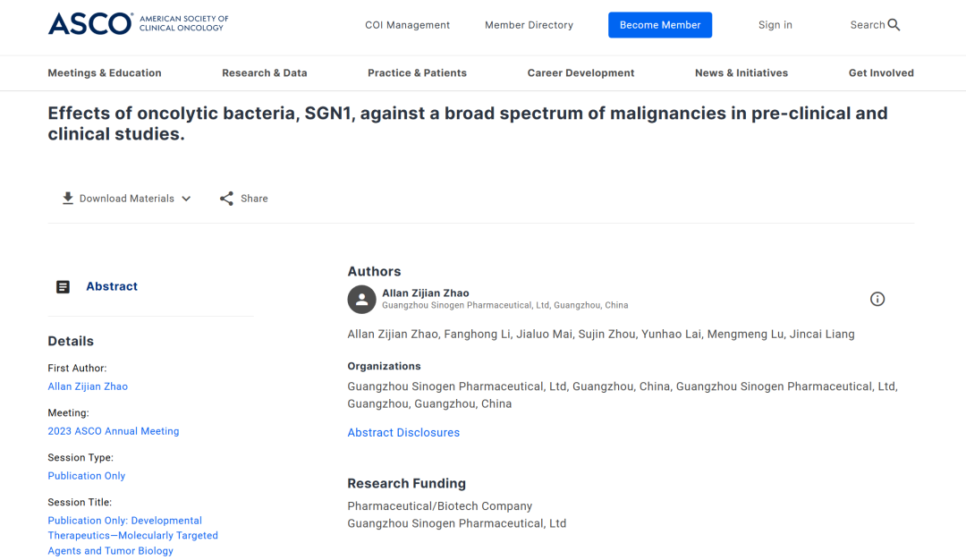
Task: Open the Research & Data menu
Action: (264, 73)
